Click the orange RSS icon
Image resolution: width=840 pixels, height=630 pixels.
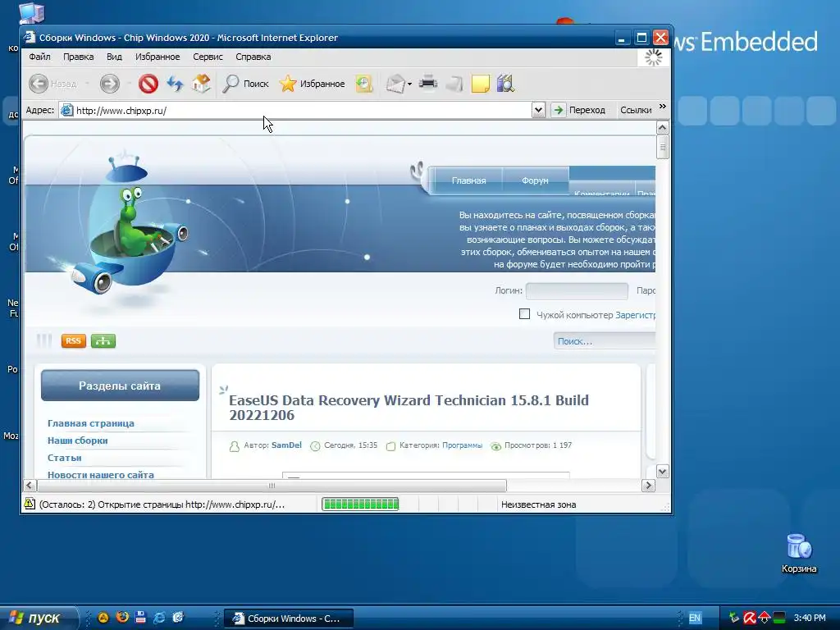pos(73,340)
